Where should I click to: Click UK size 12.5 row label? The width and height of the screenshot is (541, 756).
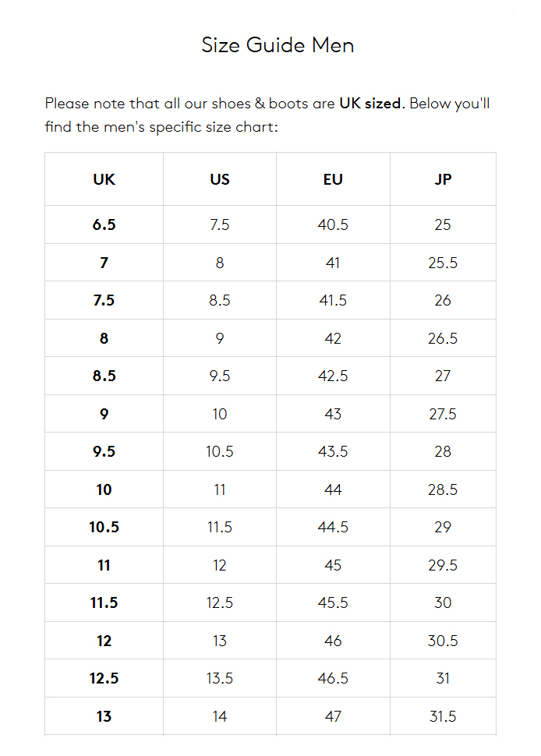pyautogui.click(x=104, y=678)
